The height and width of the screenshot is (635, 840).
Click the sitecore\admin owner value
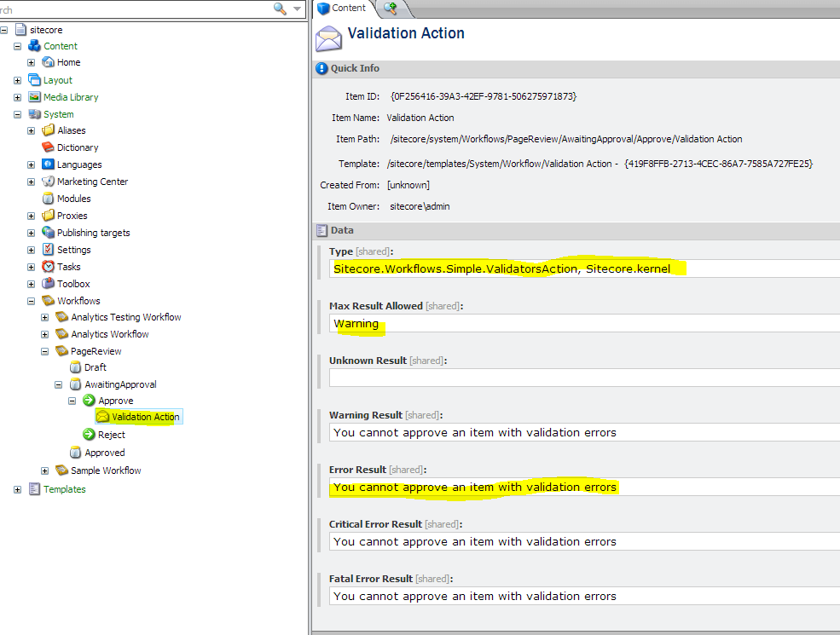pos(420,206)
